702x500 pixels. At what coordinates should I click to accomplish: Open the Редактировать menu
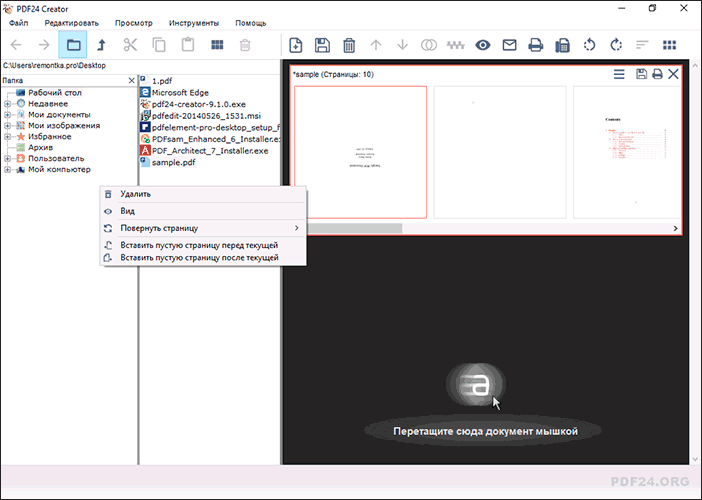click(72, 23)
